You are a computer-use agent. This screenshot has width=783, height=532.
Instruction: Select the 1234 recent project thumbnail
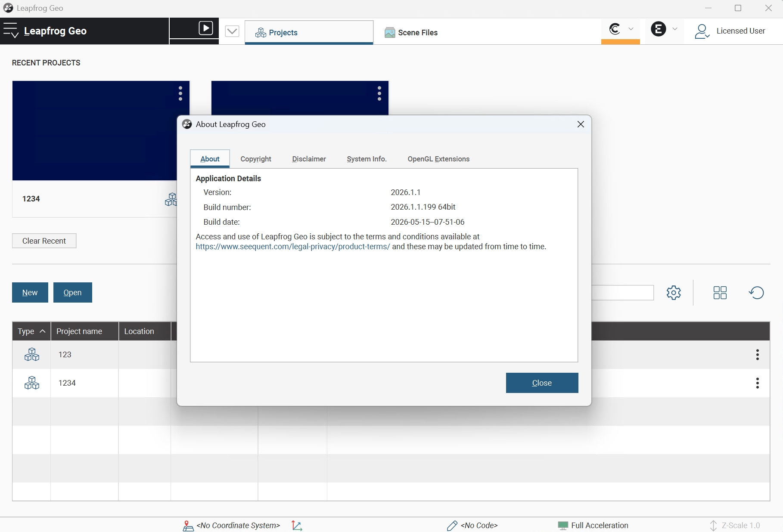[x=101, y=130]
